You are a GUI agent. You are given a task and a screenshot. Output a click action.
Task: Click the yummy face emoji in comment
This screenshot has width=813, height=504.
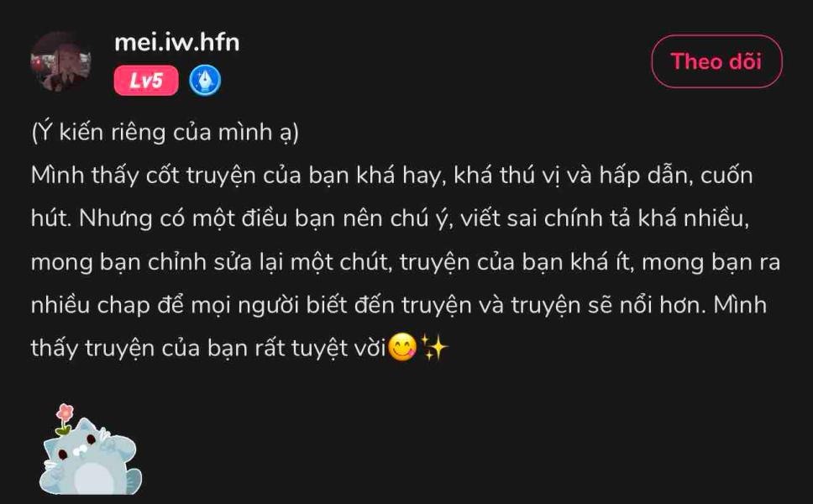[x=402, y=346]
